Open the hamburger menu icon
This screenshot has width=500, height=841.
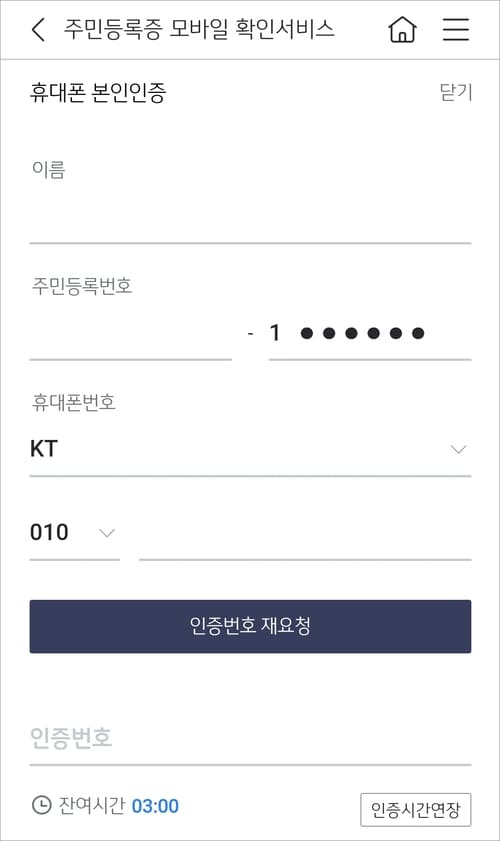[x=456, y=29]
